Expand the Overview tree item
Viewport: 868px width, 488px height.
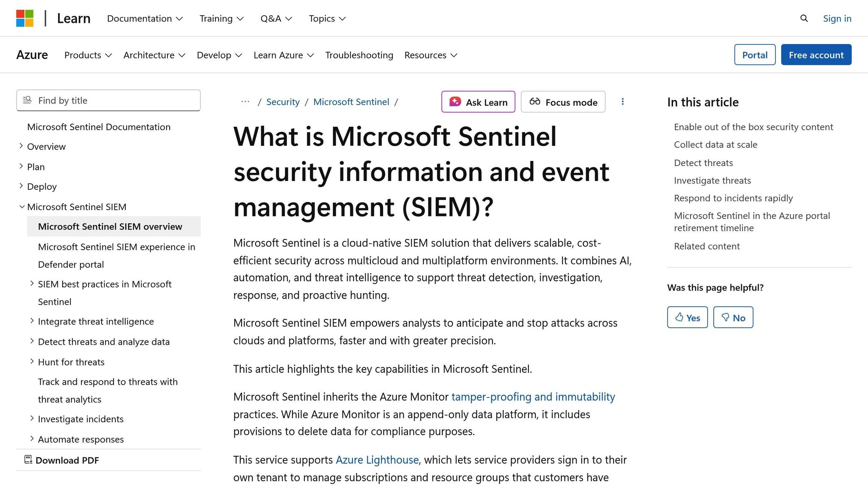(21, 146)
